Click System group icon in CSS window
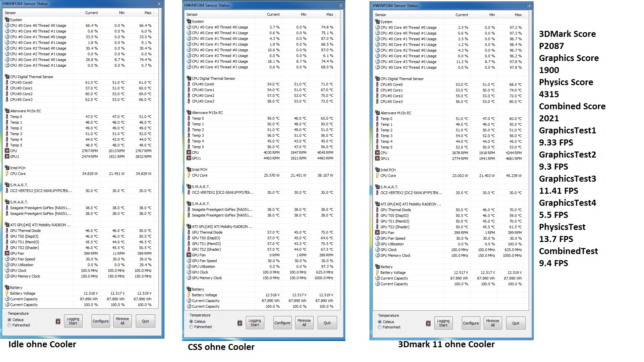The width and height of the screenshot is (644, 362). 189,21
